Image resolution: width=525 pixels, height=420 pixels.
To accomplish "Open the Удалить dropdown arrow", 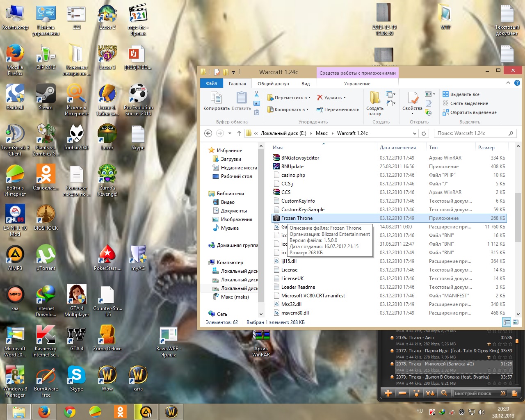I will pos(345,98).
